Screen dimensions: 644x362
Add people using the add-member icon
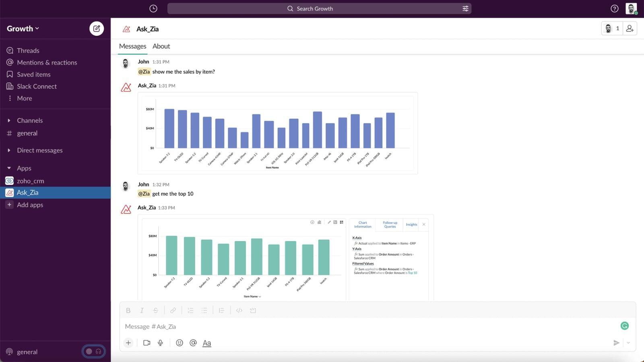click(630, 29)
